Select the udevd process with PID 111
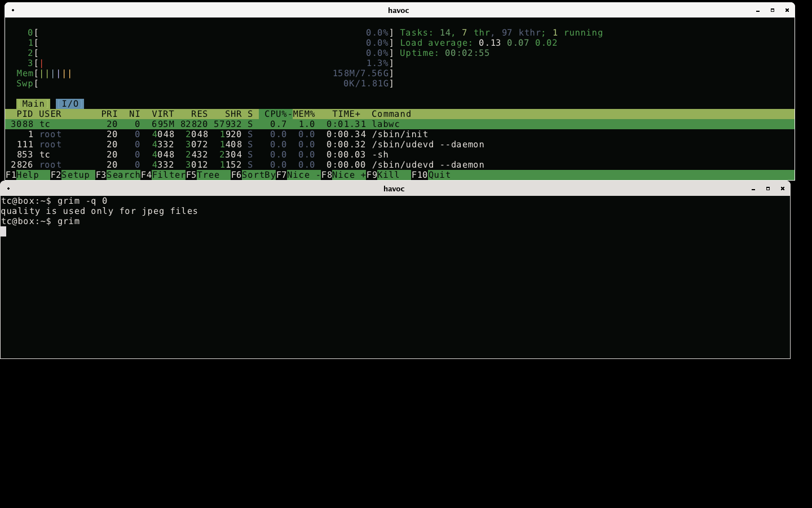 tap(400, 144)
